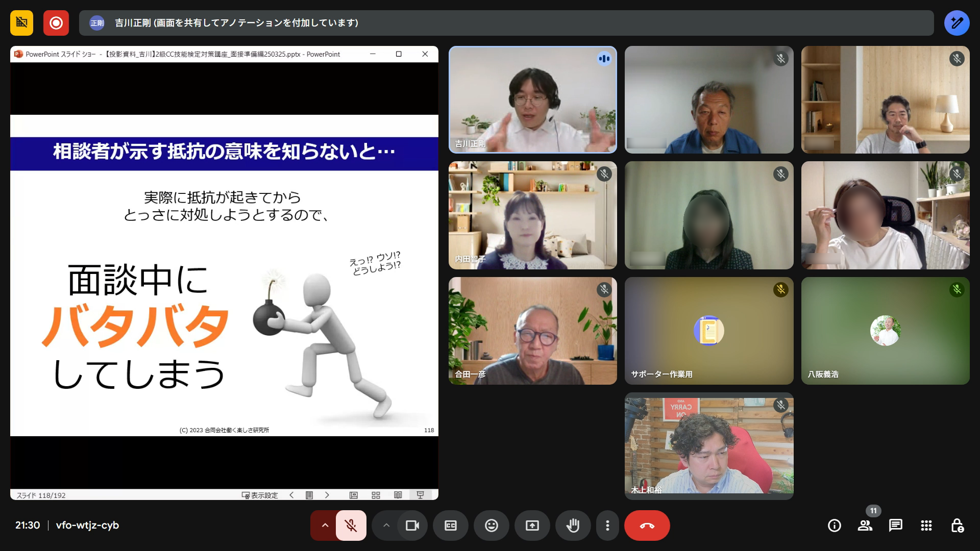Open host controls lock icon

(x=957, y=525)
